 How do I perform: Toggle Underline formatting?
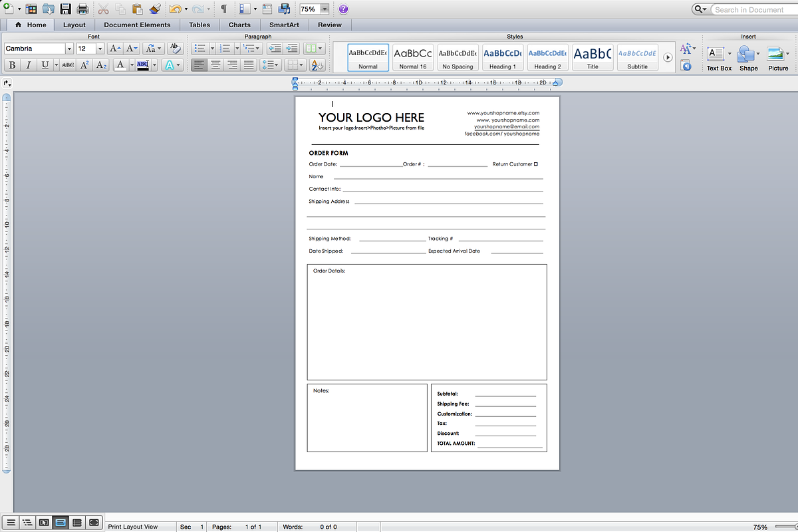[45, 65]
